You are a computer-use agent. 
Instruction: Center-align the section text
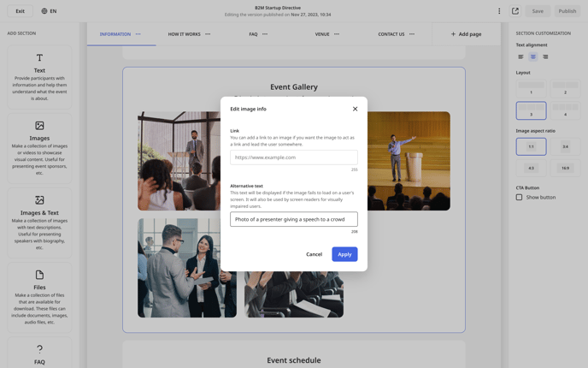coord(533,56)
